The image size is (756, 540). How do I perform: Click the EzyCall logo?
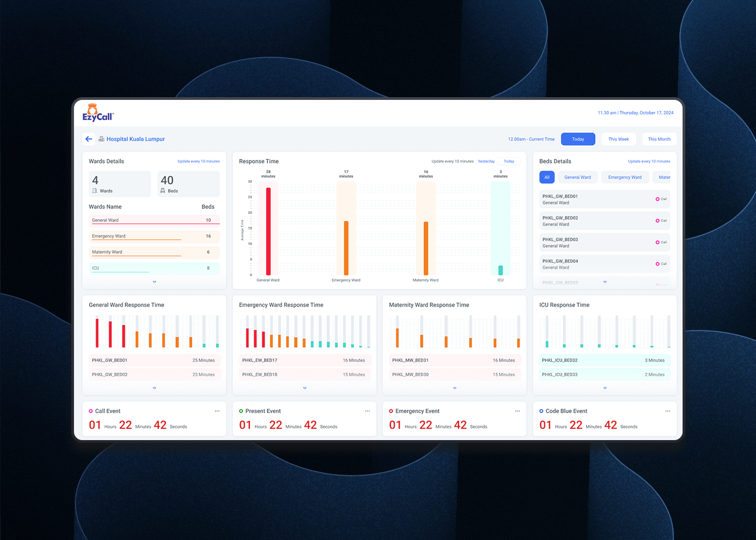(98, 113)
